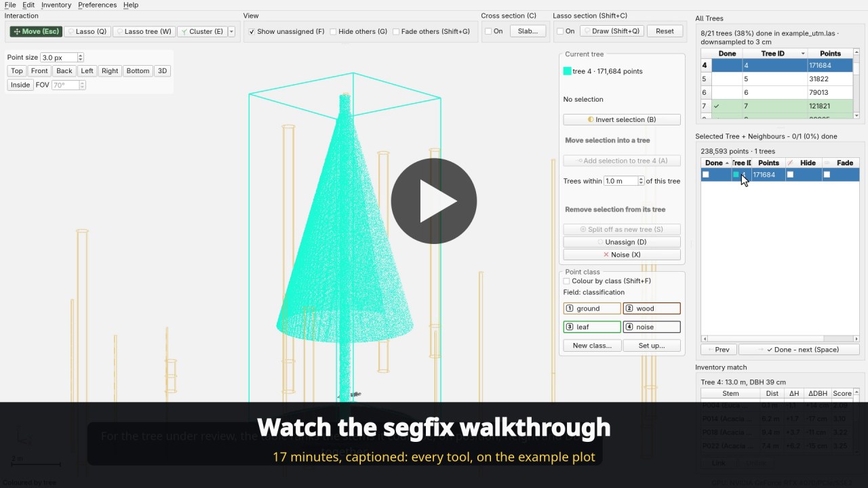Click New class... button
Image resolution: width=868 pixels, height=488 pixels.
592,346
